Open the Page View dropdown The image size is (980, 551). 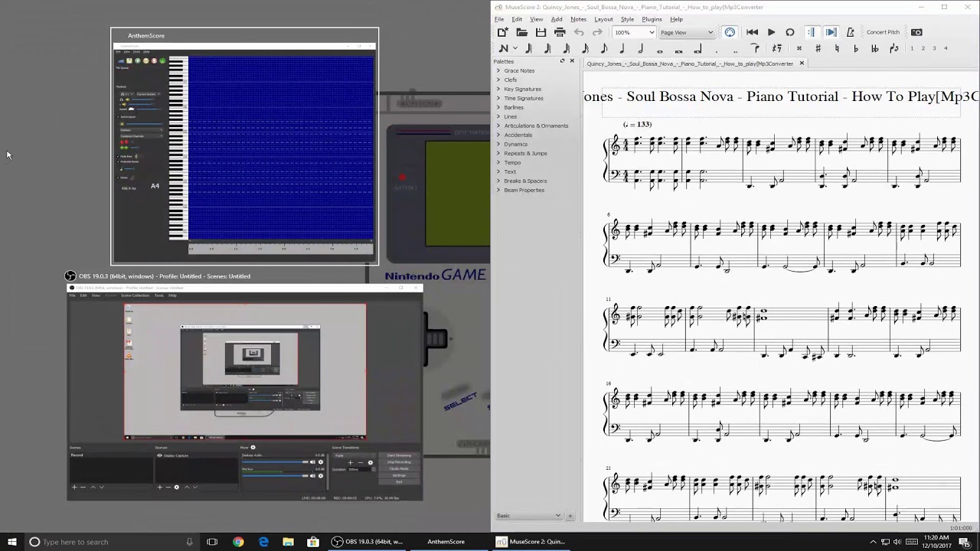(x=687, y=32)
